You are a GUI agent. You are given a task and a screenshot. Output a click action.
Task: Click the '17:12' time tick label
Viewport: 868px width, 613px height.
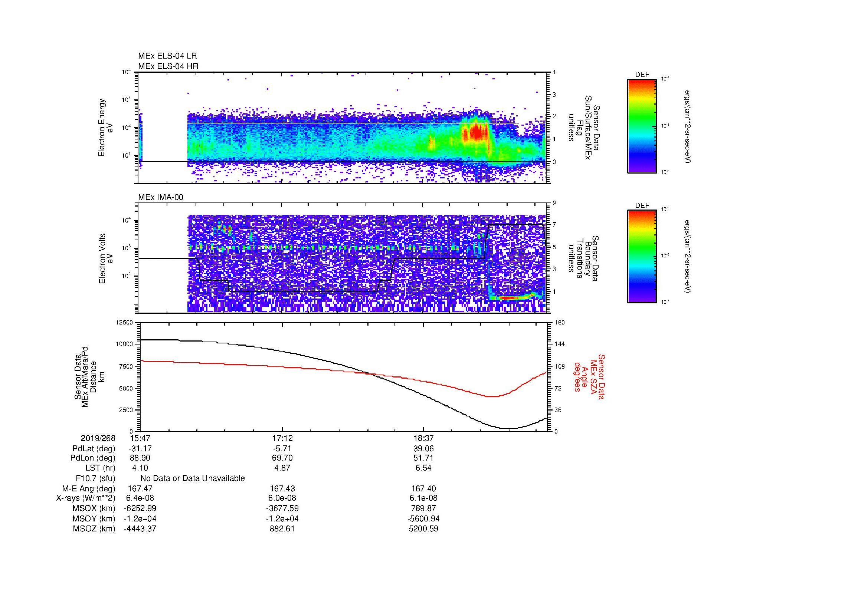(282, 438)
